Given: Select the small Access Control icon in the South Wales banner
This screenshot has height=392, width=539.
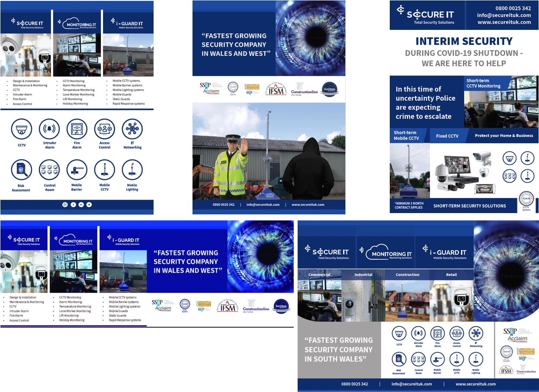Looking at the screenshot, I should [457, 334].
